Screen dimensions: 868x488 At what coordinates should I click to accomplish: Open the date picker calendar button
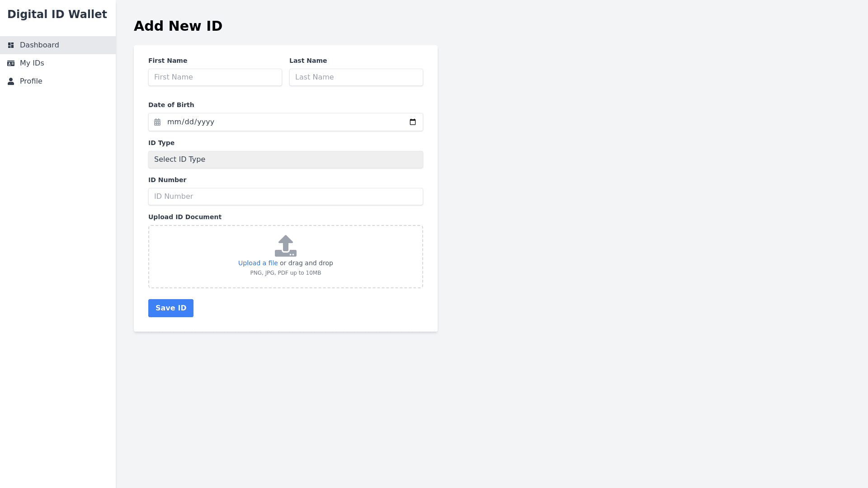point(412,122)
